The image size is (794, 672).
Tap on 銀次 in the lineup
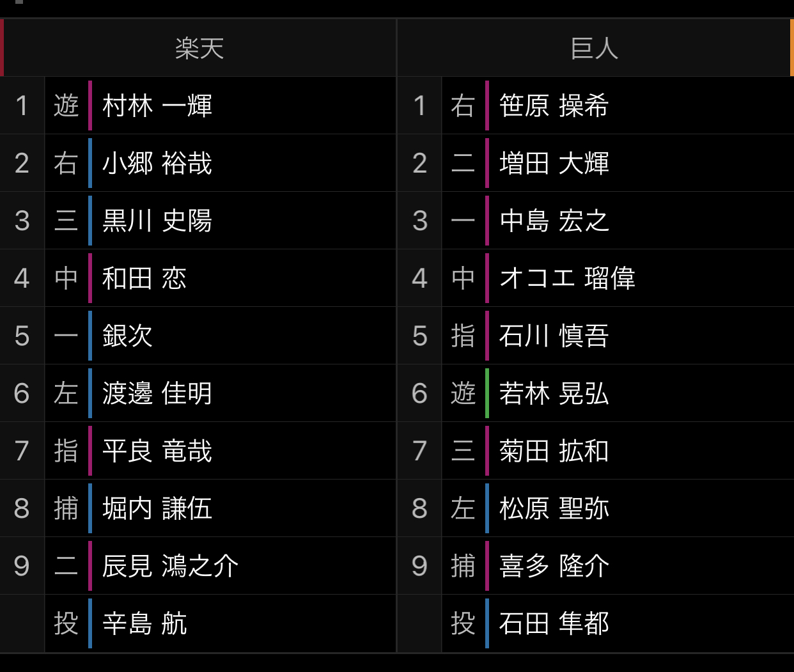pyautogui.click(x=128, y=336)
